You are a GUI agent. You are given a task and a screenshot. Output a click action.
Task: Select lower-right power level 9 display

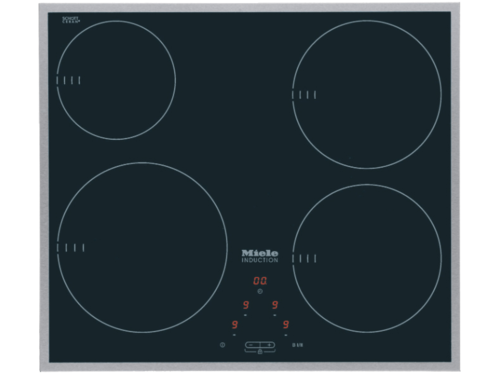pos(286,324)
